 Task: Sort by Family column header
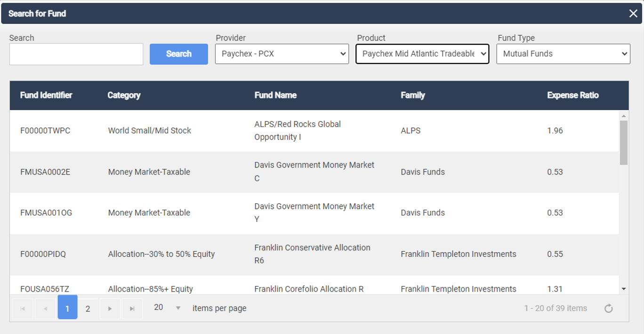click(x=413, y=95)
